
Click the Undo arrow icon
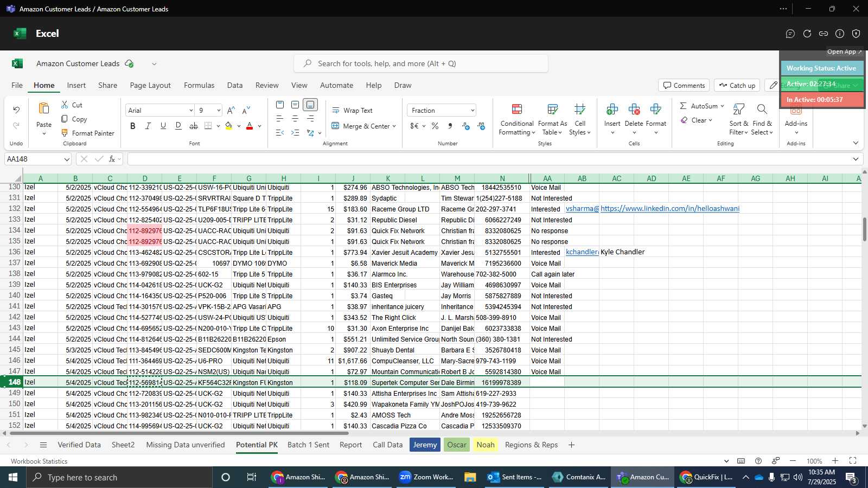(x=16, y=110)
